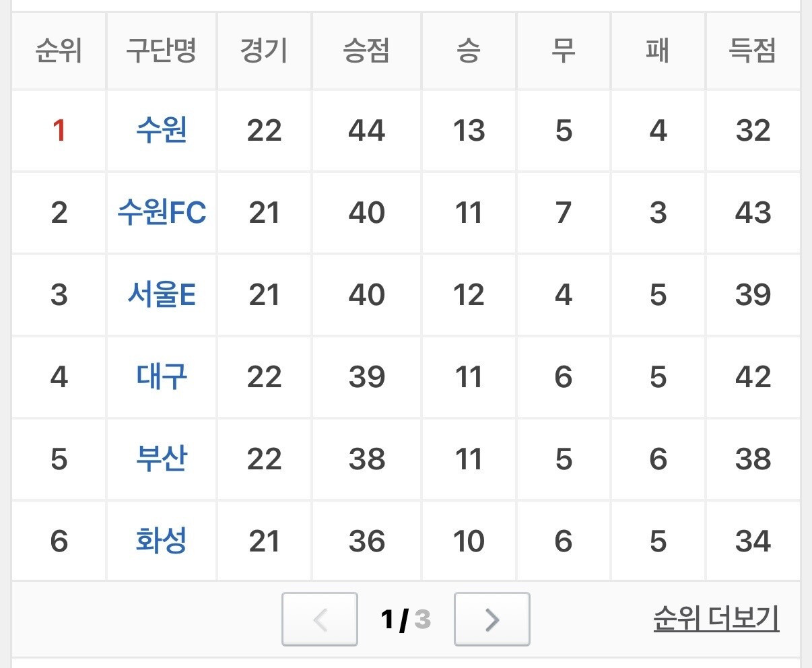Click the 순위 column header
The image size is (812, 668).
tap(59, 51)
